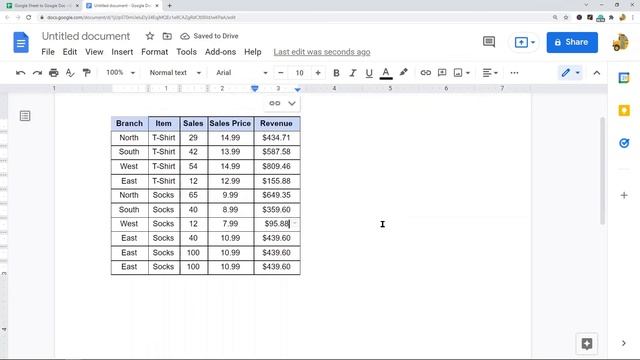Decrease font size with minus button
This screenshot has height=360, width=640.
280,73
